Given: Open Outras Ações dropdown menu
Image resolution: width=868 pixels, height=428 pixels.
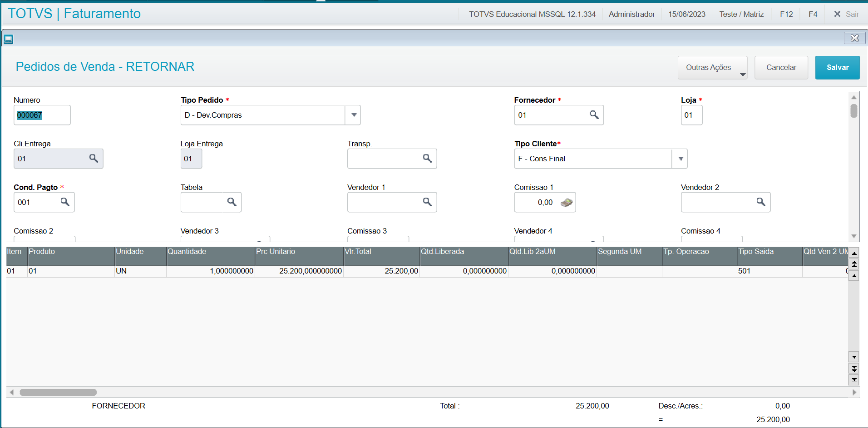Looking at the screenshot, I should click(x=712, y=68).
